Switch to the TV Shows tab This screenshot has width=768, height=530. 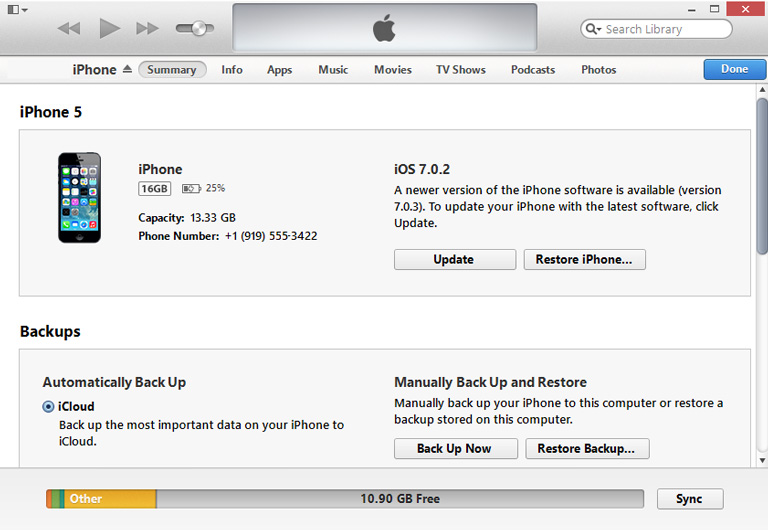(461, 70)
